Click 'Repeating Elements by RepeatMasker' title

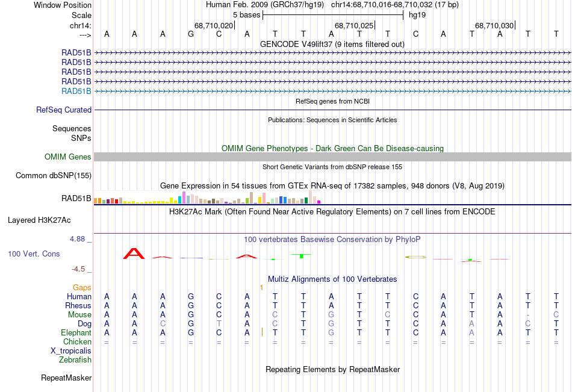click(332, 369)
